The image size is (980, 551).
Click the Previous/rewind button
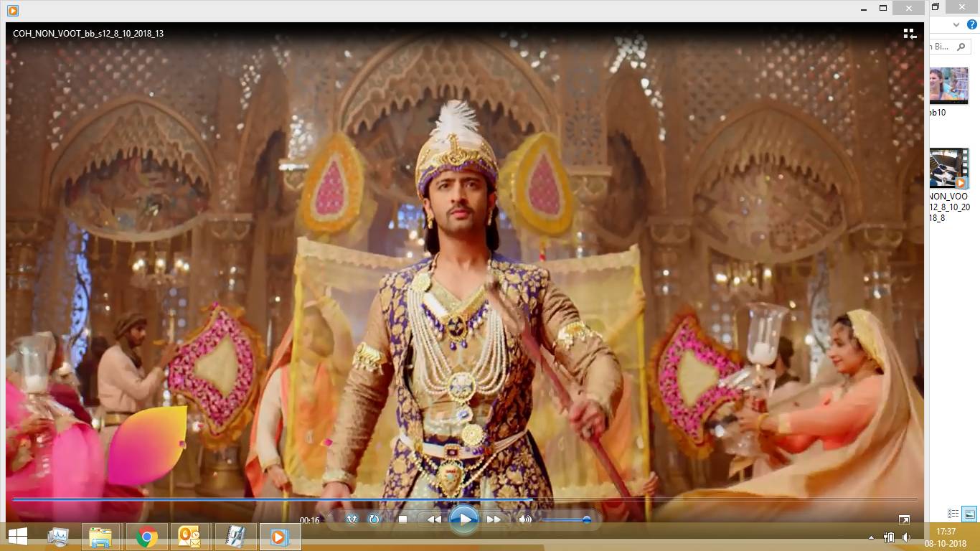click(434, 519)
